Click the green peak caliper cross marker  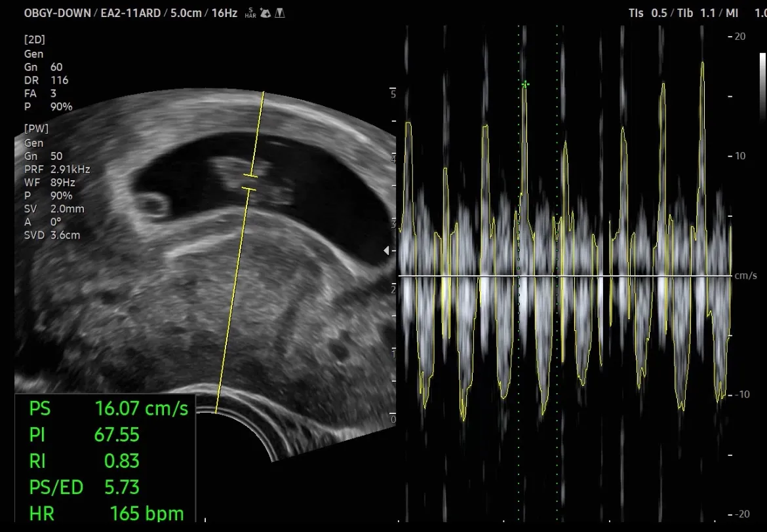(525, 85)
